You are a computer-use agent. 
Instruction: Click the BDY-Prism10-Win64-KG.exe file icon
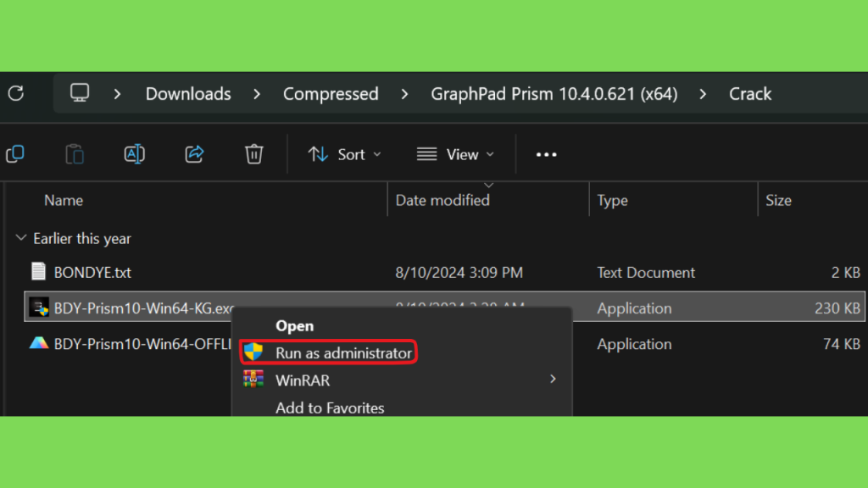pos(39,308)
